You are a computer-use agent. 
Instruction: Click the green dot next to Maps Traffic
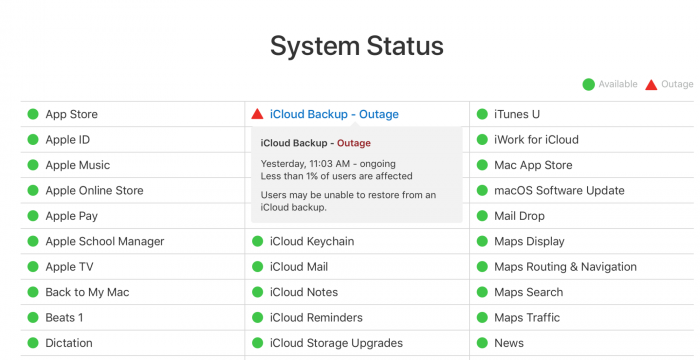[482, 318]
